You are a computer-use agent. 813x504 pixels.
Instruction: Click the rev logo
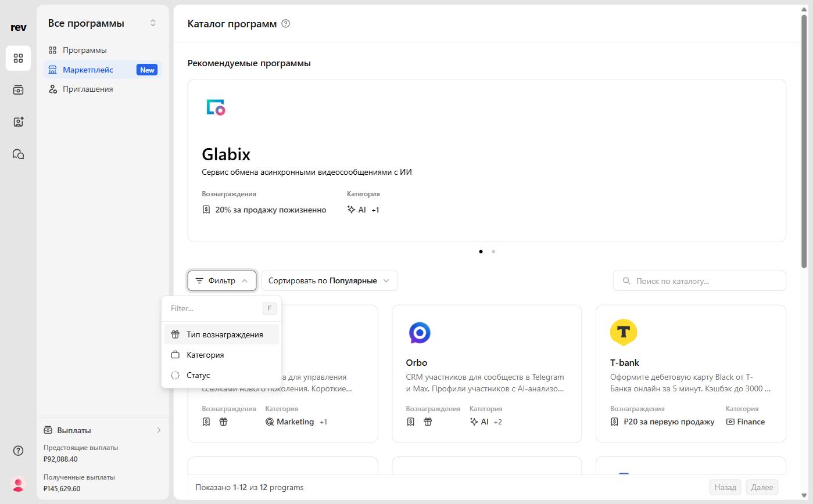click(x=18, y=27)
